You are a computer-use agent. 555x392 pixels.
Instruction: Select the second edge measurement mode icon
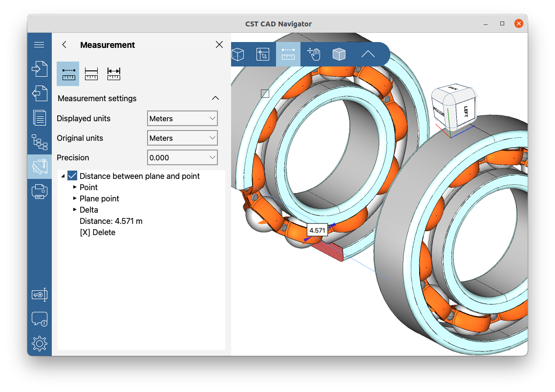91,74
